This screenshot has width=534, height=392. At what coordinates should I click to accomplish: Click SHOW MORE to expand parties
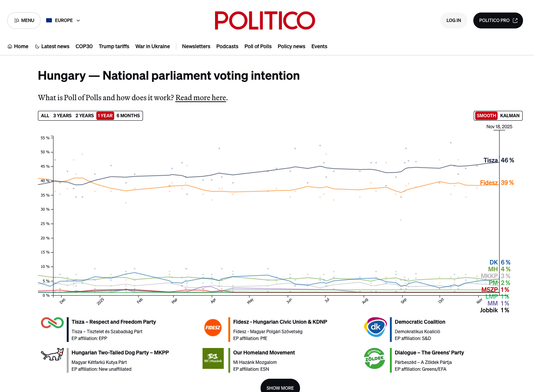(x=280, y=386)
